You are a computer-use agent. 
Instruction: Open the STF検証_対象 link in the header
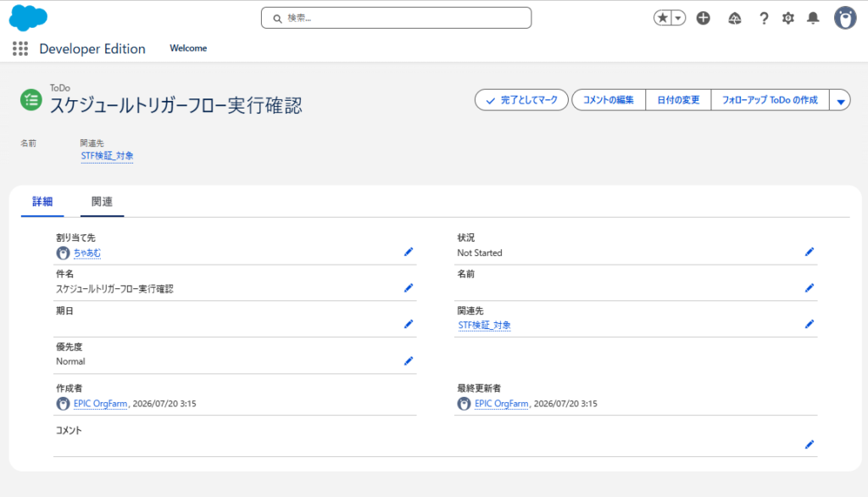click(x=107, y=156)
